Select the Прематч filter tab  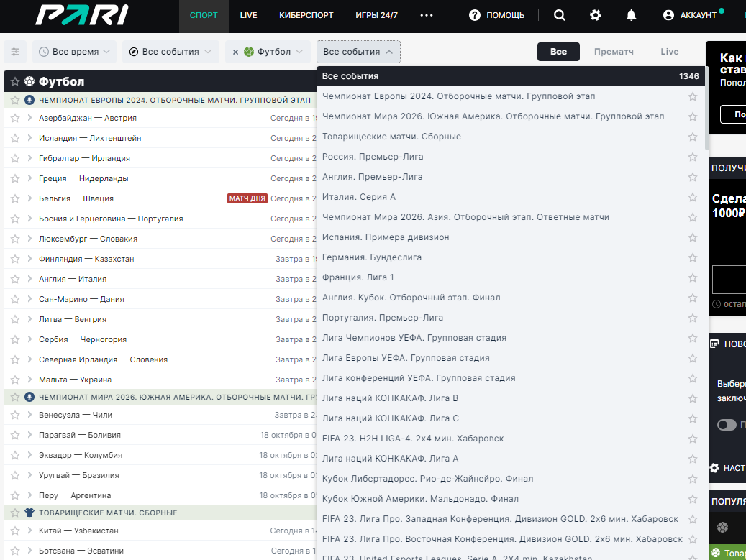click(613, 52)
